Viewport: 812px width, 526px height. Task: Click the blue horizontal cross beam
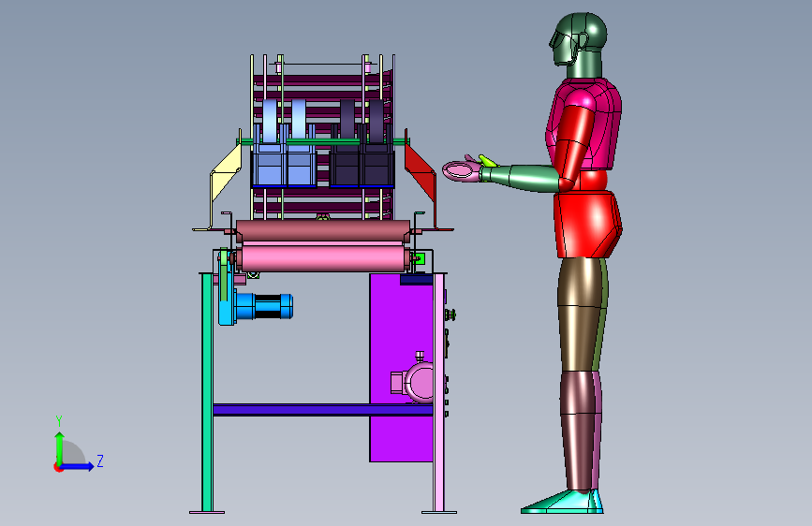pyautogui.click(x=322, y=410)
